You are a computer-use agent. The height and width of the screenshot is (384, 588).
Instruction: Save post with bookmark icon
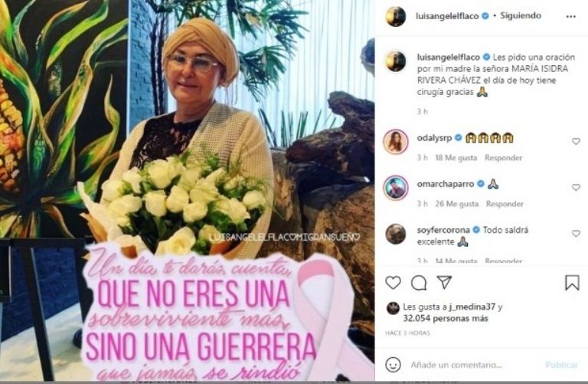pos(572,283)
